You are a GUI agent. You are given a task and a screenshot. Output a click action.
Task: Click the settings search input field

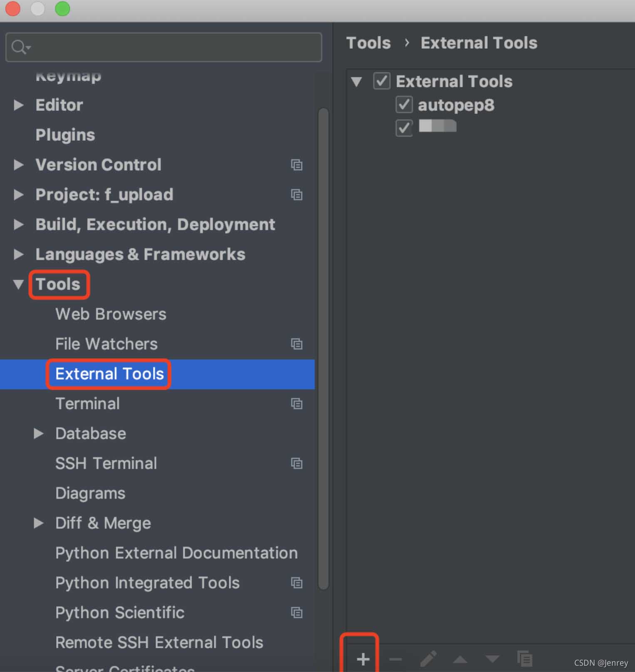(x=175, y=47)
